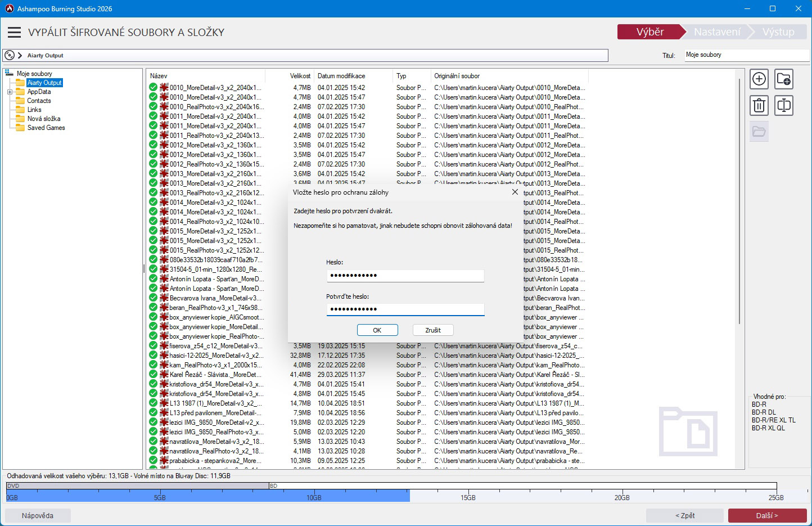Click the disc capacity bar at 15GB
This screenshot has width=812, height=526.
pos(468,495)
